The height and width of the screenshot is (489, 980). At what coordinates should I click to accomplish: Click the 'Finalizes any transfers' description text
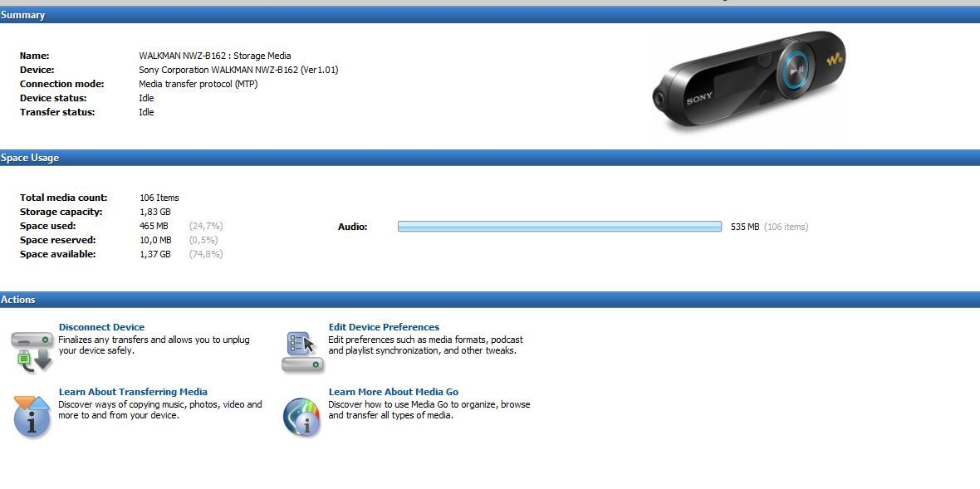point(154,345)
